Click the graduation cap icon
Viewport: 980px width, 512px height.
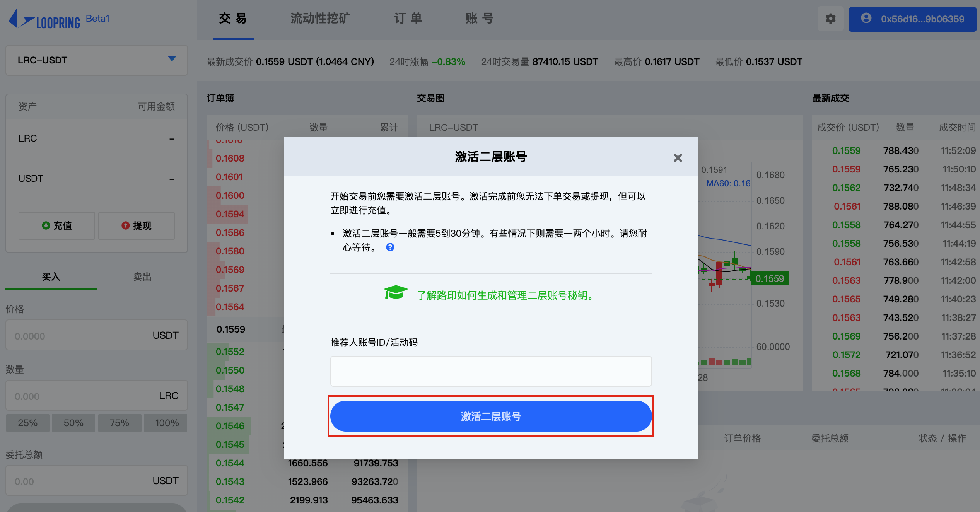pyautogui.click(x=396, y=293)
